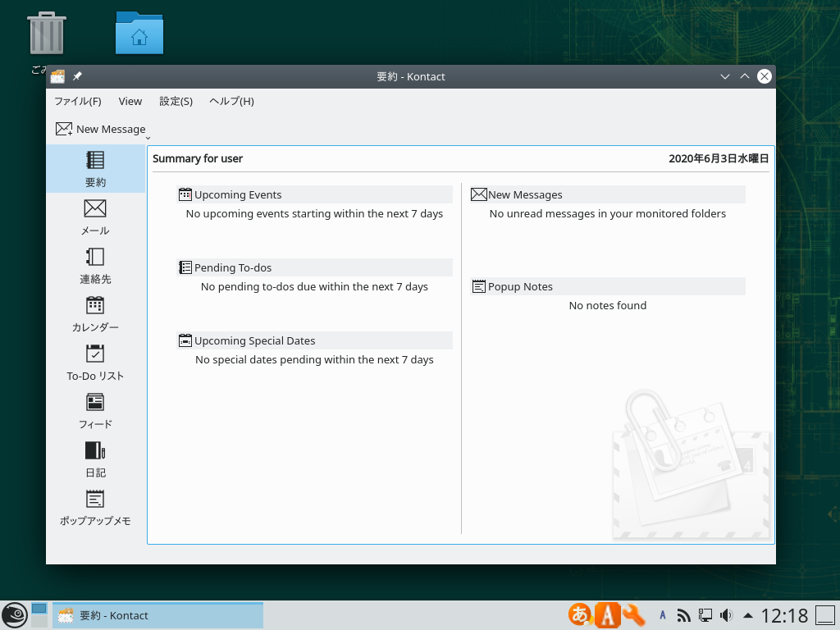This screenshot has width=840, height=630.
Task: Open the ヘルプ(H) menu
Action: (x=231, y=101)
